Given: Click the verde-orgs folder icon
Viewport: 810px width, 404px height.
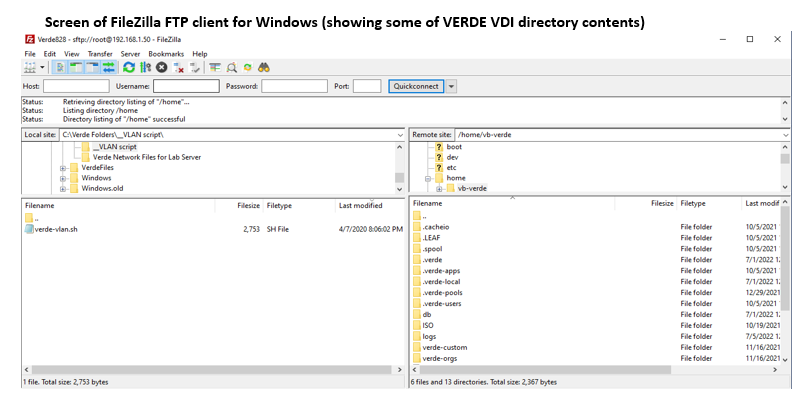Looking at the screenshot, I should pos(417,358).
